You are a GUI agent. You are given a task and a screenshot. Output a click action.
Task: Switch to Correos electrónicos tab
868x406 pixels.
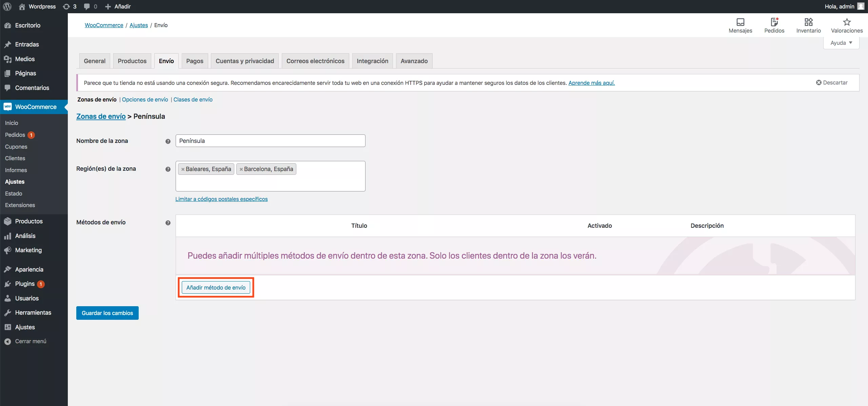315,61
